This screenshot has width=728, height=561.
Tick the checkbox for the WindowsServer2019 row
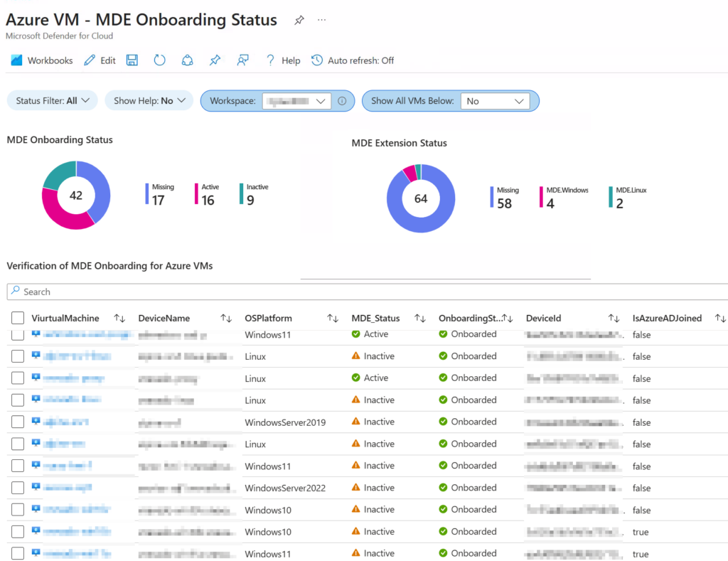[x=18, y=422]
